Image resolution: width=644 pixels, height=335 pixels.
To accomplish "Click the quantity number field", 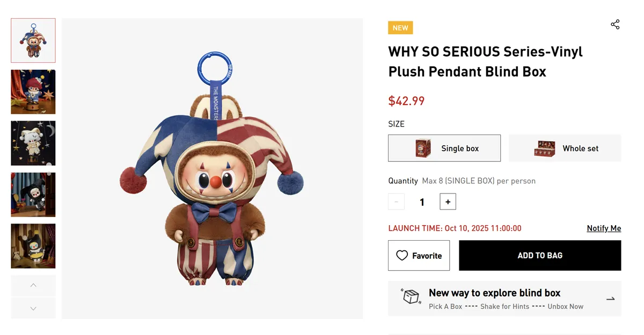I will point(422,202).
